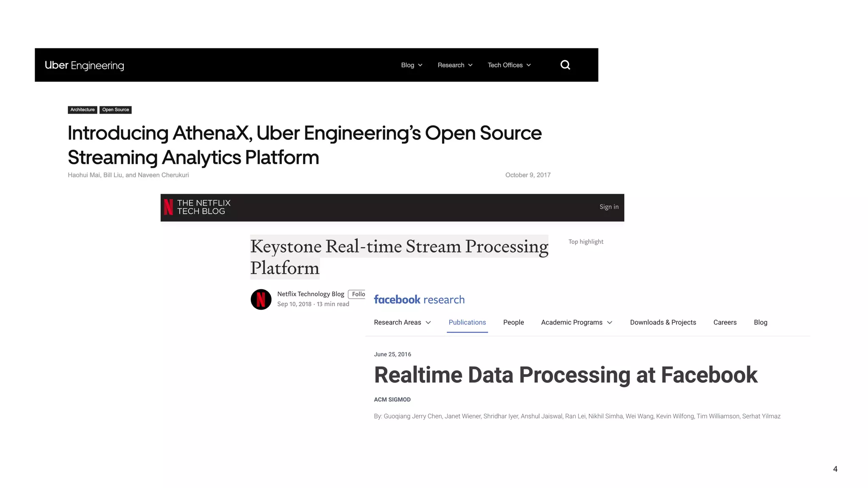Expand the Research dropdown in Uber header
This screenshot has width=868, height=488.
click(455, 65)
